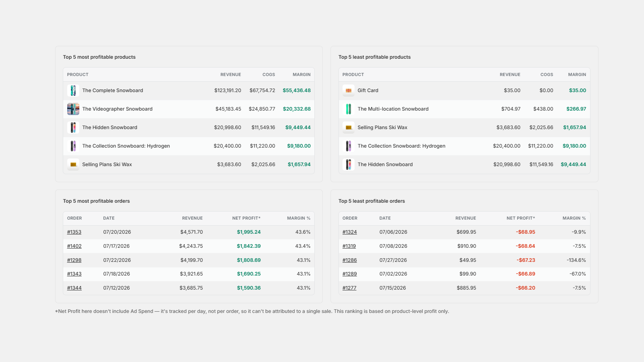The width and height of the screenshot is (644, 362).
Task: Click Selling Plans Ski Wax icon in least profitable
Action: click(x=349, y=128)
